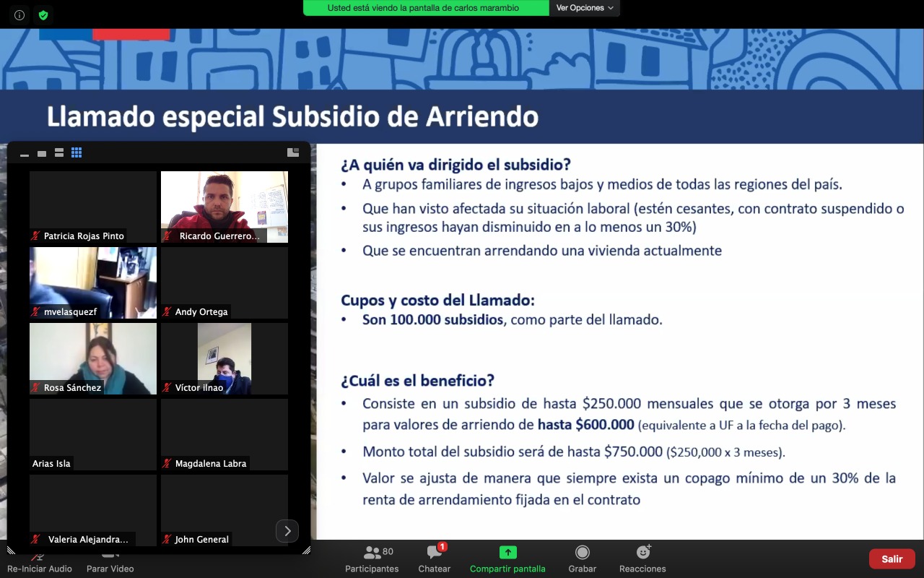Click muted mic icon beside Patricia Rojas Pinto
924x578 pixels.
coord(35,236)
